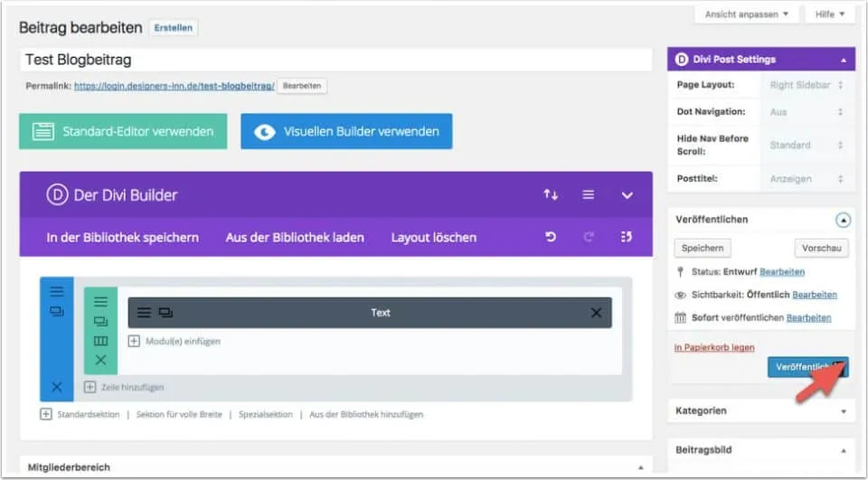Screen dimensions: 868x480
Task: Open the Page Layout dropdown
Action: (x=807, y=85)
